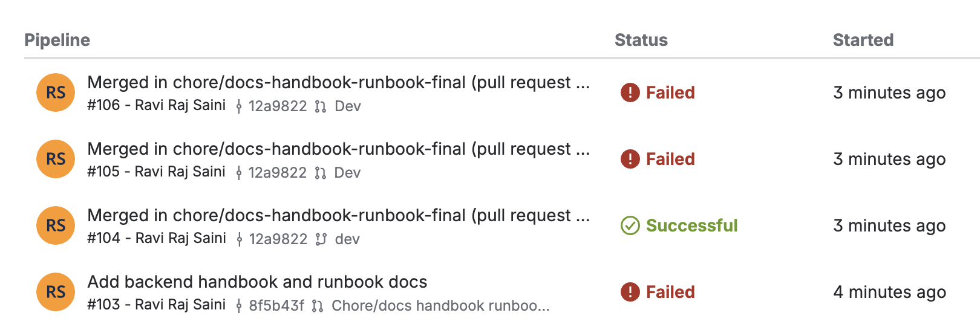
Task: Click the commit icon beside 8f5b43f
Action: pyautogui.click(x=239, y=306)
